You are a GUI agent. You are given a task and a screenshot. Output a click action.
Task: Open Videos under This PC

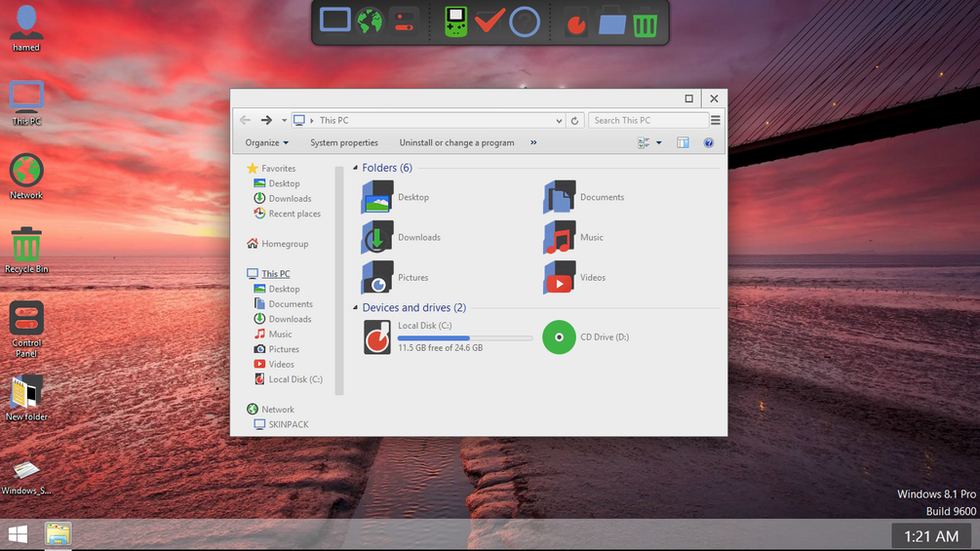click(x=274, y=364)
